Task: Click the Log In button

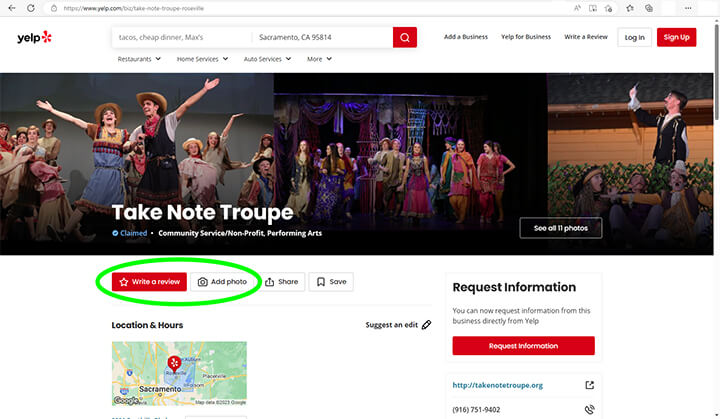Action: [x=634, y=37]
